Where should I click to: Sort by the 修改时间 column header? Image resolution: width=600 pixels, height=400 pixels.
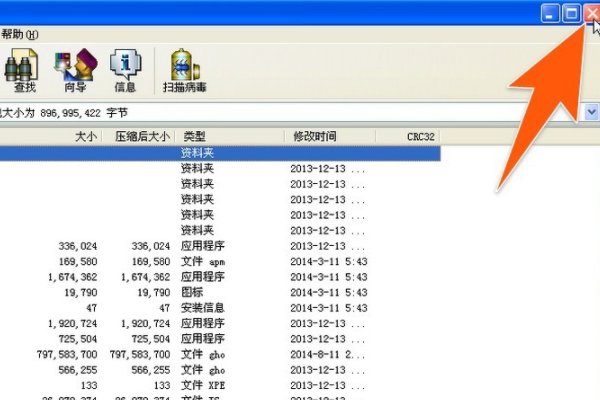[x=330, y=137]
